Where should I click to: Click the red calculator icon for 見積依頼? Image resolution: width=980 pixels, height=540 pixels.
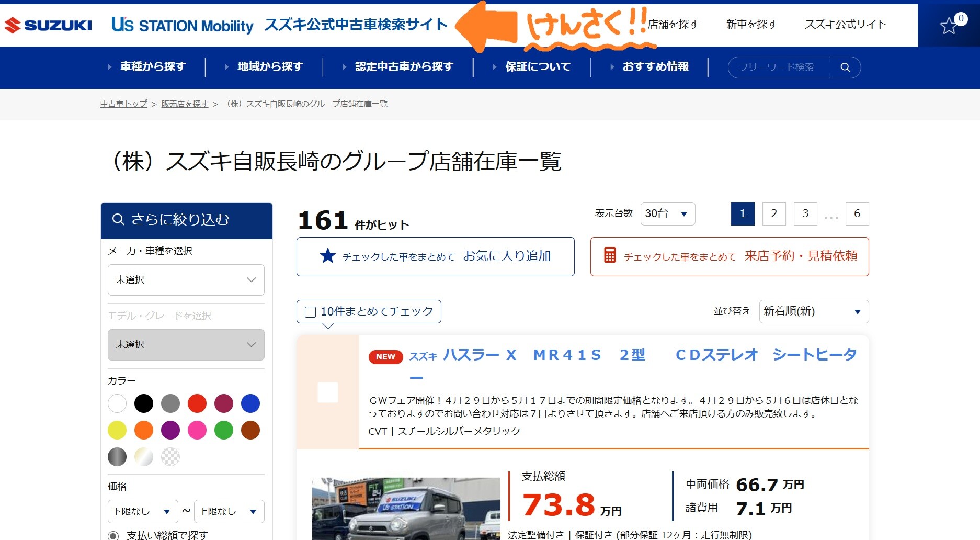[610, 255]
